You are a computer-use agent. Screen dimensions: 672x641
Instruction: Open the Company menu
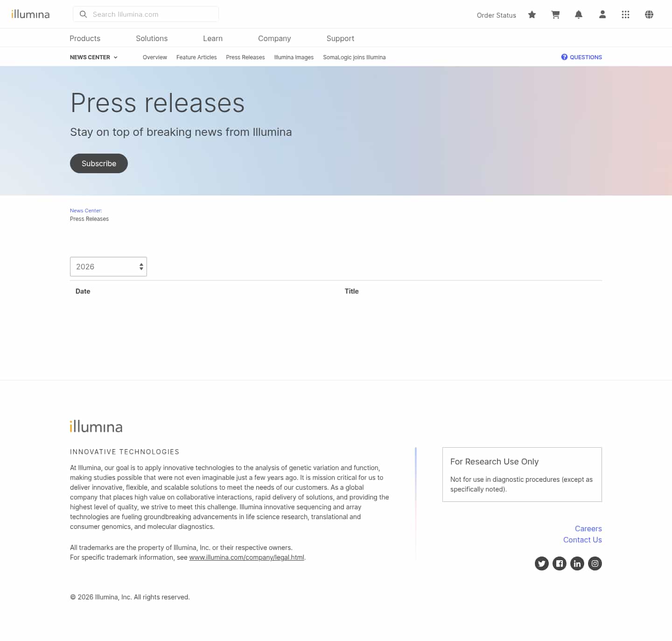[x=274, y=38]
